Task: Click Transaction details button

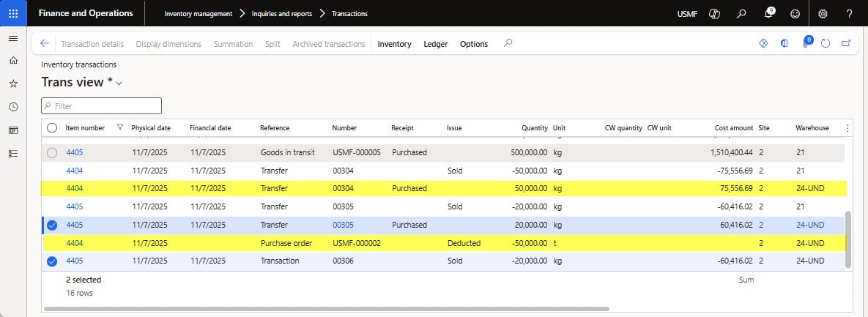Action: [x=92, y=44]
